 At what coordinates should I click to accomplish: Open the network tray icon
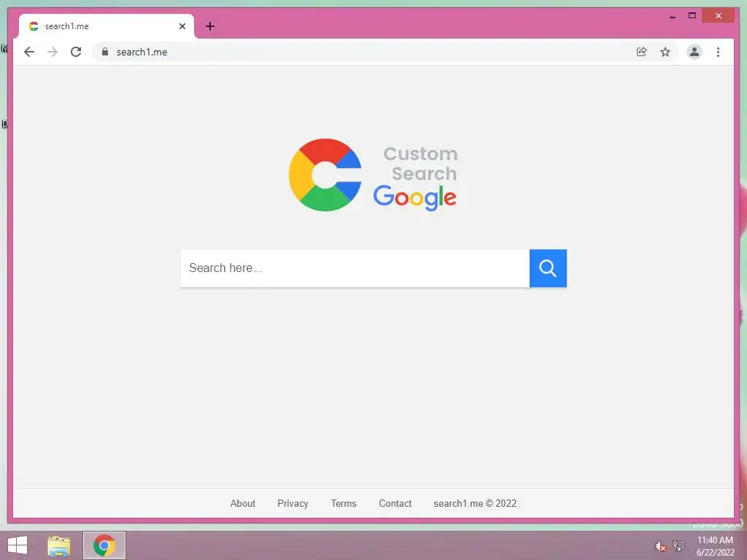(x=678, y=546)
